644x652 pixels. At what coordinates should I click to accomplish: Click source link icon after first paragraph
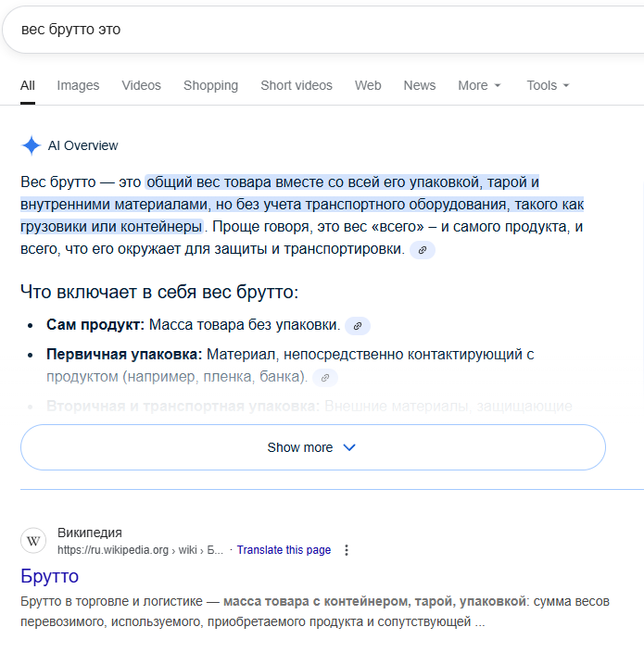423,250
